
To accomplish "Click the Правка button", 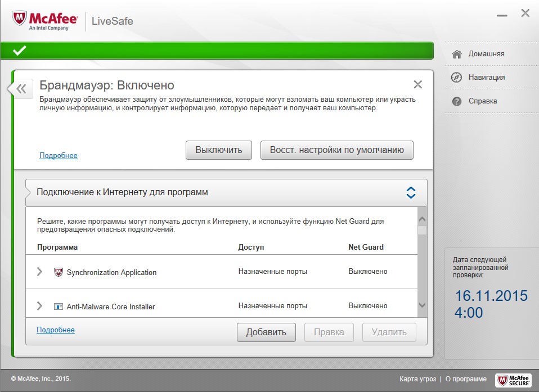I will point(329,332).
